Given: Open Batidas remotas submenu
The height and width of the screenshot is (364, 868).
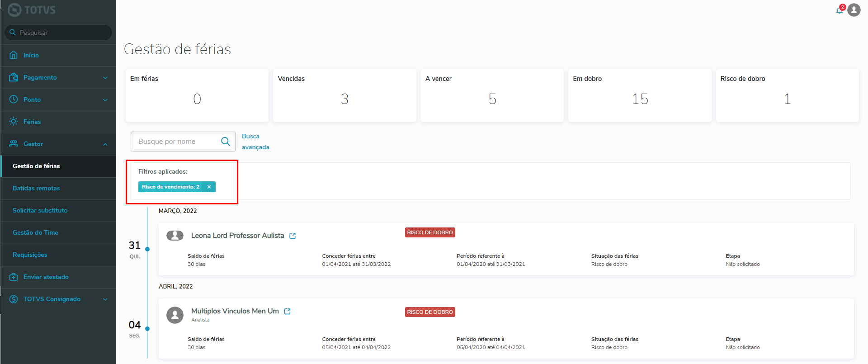Looking at the screenshot, I should (58, 188).
